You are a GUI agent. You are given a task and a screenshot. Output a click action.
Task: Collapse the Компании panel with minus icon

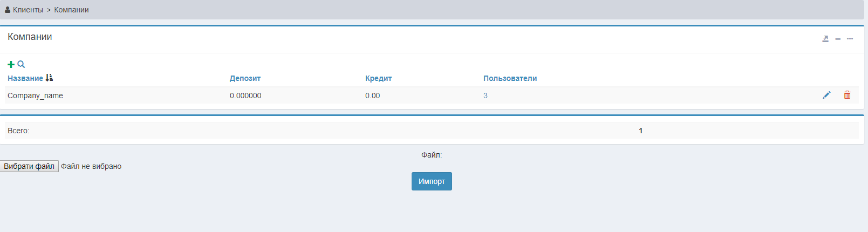click(838, 39)
